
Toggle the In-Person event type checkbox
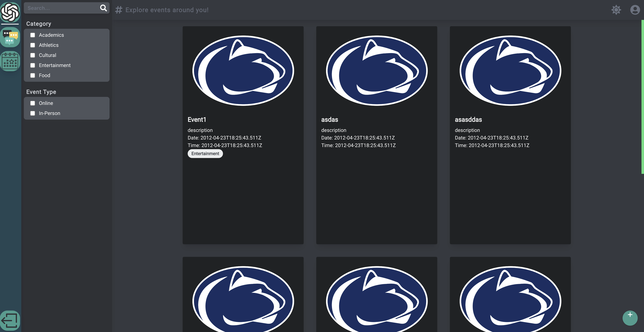(x=32, y=113)
